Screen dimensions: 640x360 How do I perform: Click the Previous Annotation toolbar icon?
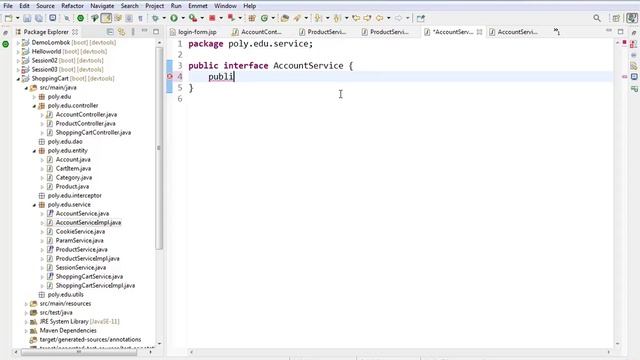pos(337,18)
